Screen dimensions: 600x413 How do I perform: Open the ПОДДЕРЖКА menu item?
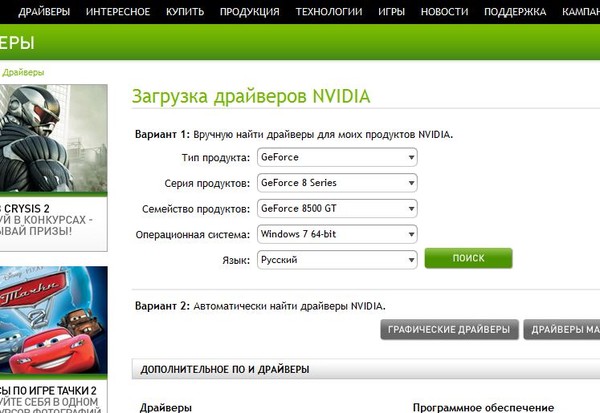coord(515,12)
